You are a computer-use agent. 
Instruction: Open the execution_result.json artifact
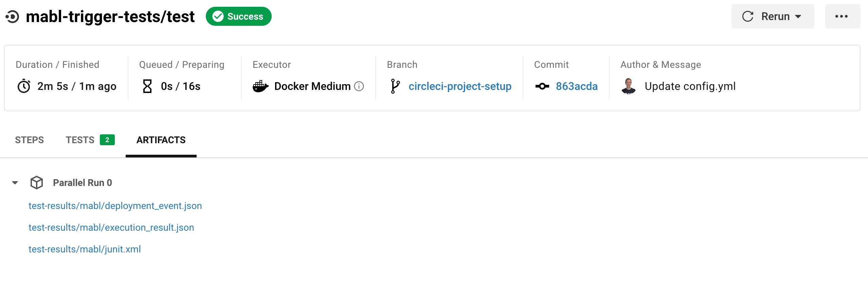[111, 227]
